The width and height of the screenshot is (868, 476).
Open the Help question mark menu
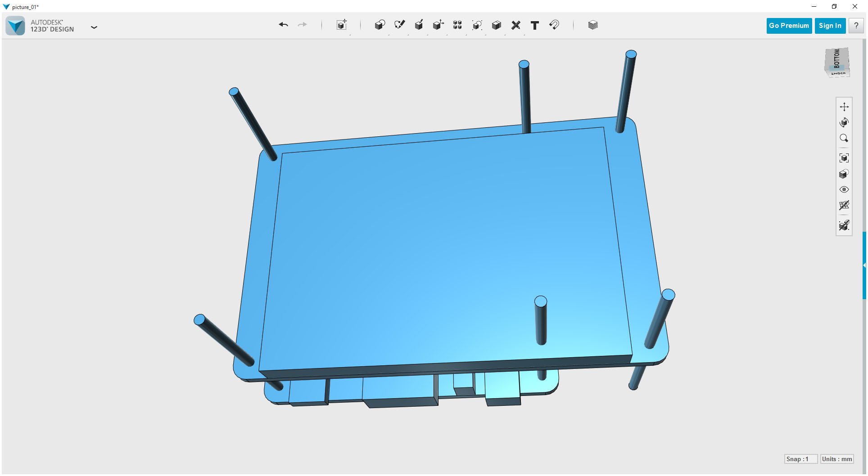(856, 26)
